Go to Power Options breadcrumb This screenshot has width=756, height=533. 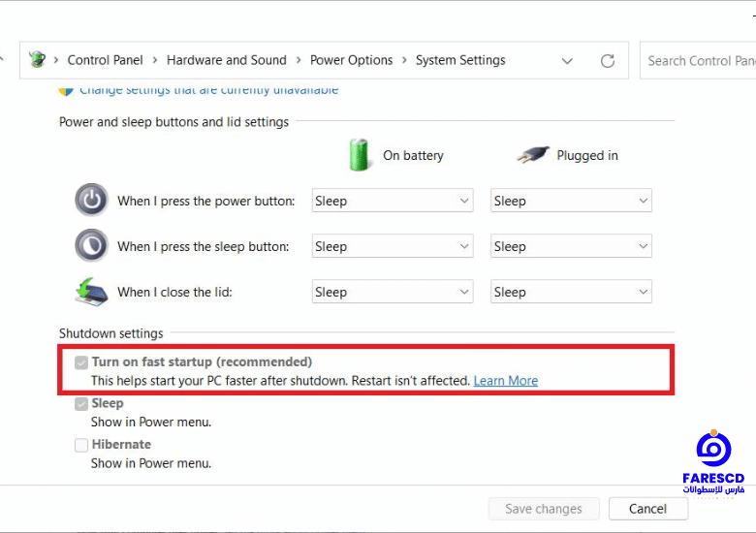pos(351,60)
